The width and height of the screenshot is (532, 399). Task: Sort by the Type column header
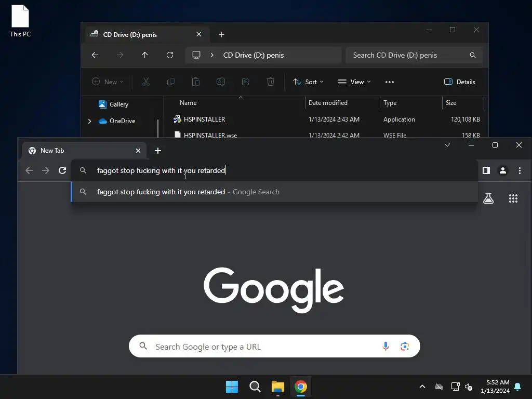[390, 103]
